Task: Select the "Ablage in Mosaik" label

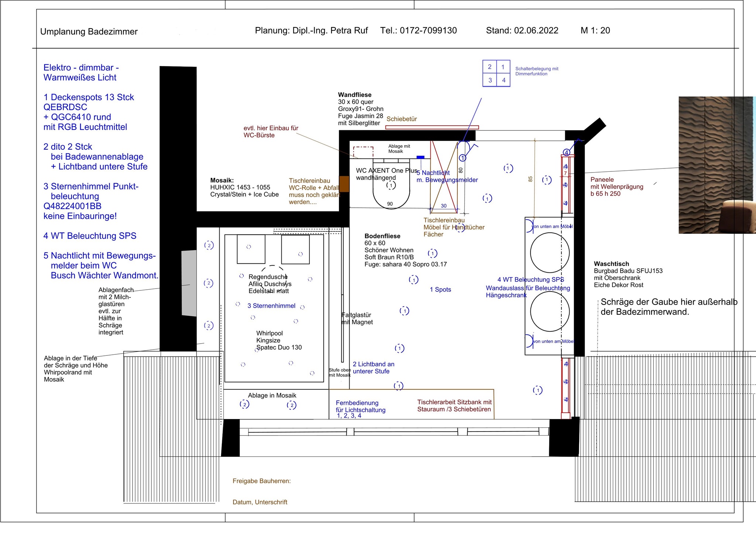Action: [272, 395]
